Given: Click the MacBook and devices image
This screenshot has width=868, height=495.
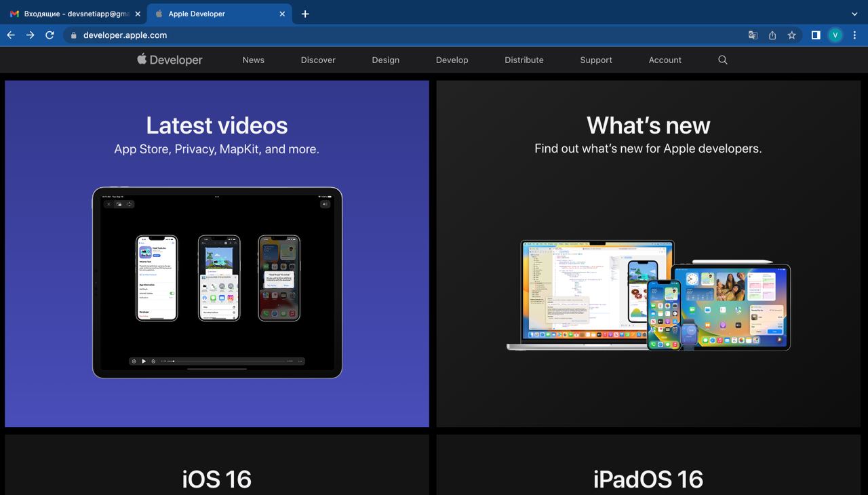Looking at the screenshot, I should (648, 295).
